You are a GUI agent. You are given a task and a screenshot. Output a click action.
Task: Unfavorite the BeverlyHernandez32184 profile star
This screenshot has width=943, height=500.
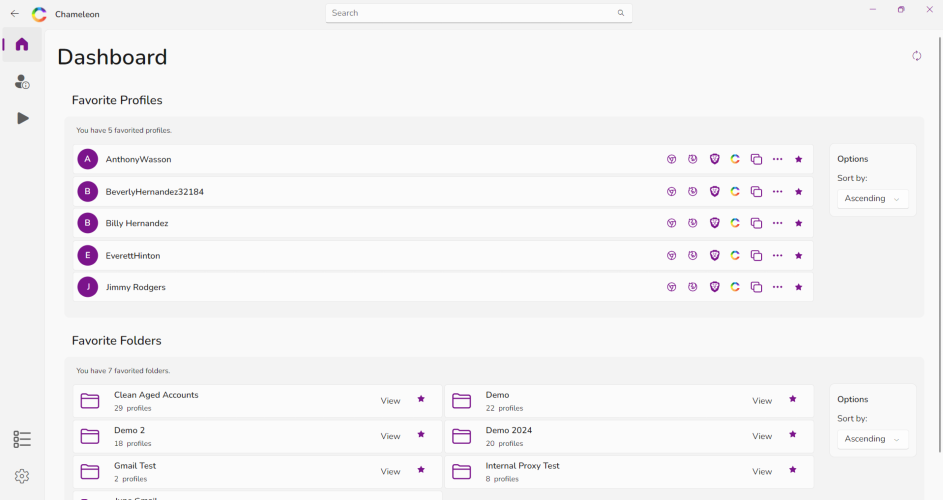pos(799,191)
